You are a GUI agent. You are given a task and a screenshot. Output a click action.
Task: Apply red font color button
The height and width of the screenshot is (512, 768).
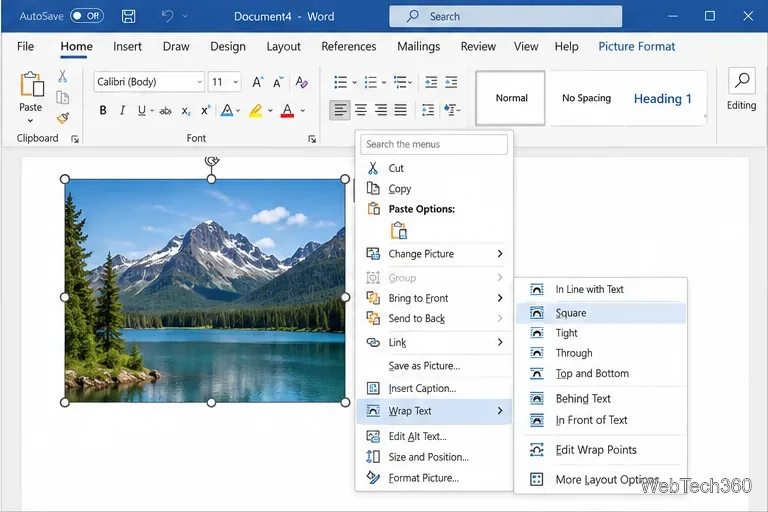coord(288,111)
